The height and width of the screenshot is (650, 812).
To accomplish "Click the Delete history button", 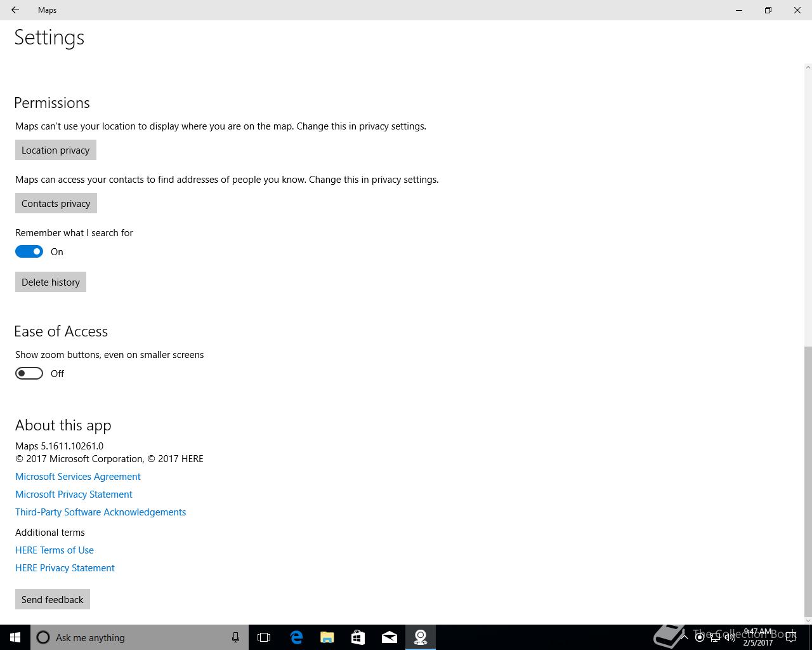I will 51,282.
